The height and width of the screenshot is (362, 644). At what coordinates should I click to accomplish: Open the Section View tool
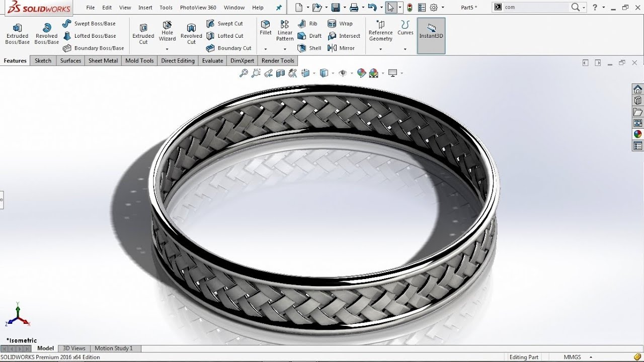(x=280, y=73)
